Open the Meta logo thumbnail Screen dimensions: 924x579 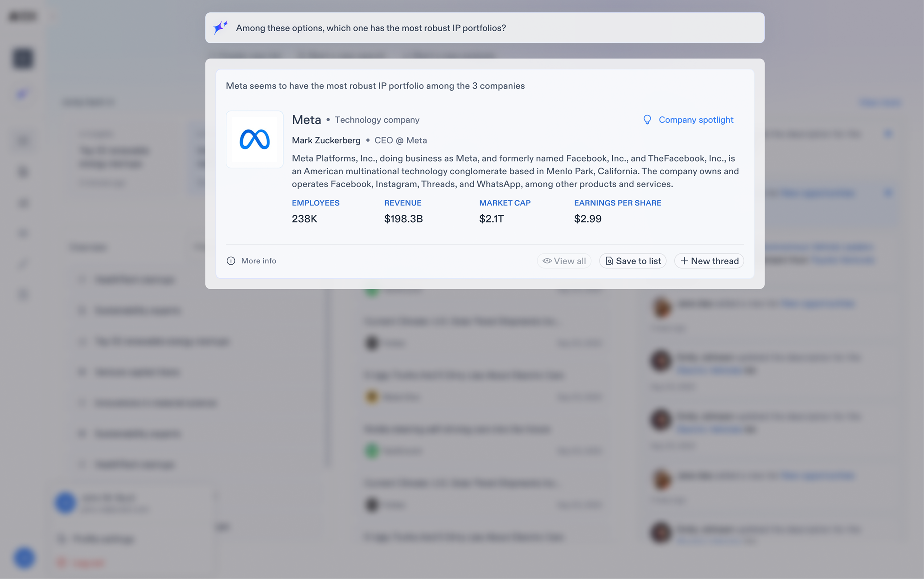pyautogui.click(x=254, y=139)
